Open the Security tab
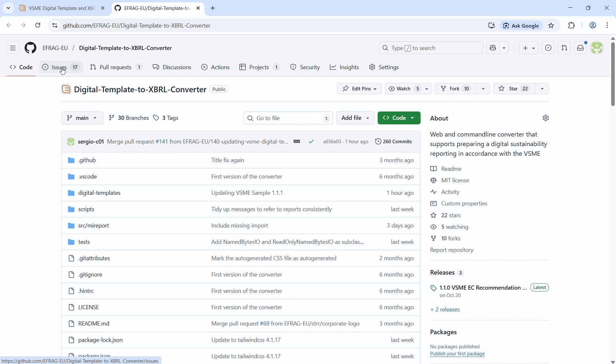Viewport: 616px width, 364px height. [x=305, y=67]
